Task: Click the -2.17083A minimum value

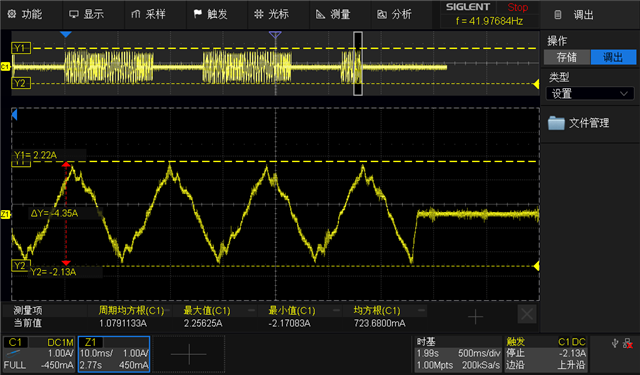Action: pyautogui.click(x=289, y=324)
